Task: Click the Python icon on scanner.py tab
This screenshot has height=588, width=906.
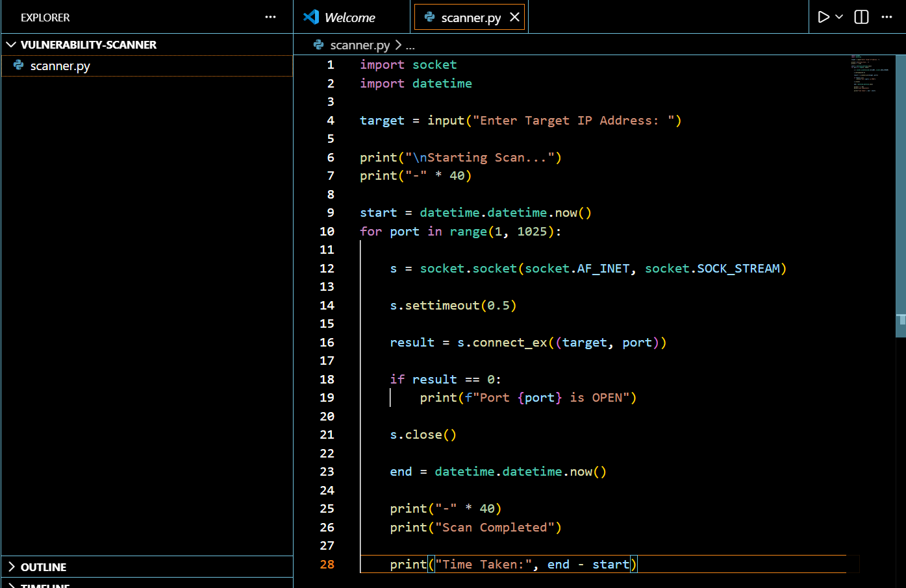Action: coord(429,17)
